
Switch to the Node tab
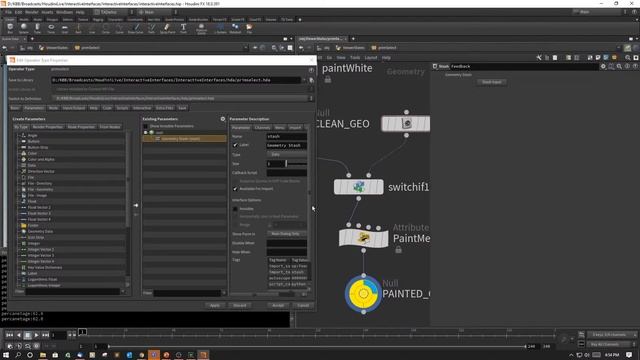pyautogui.click(x=53, y=108)
